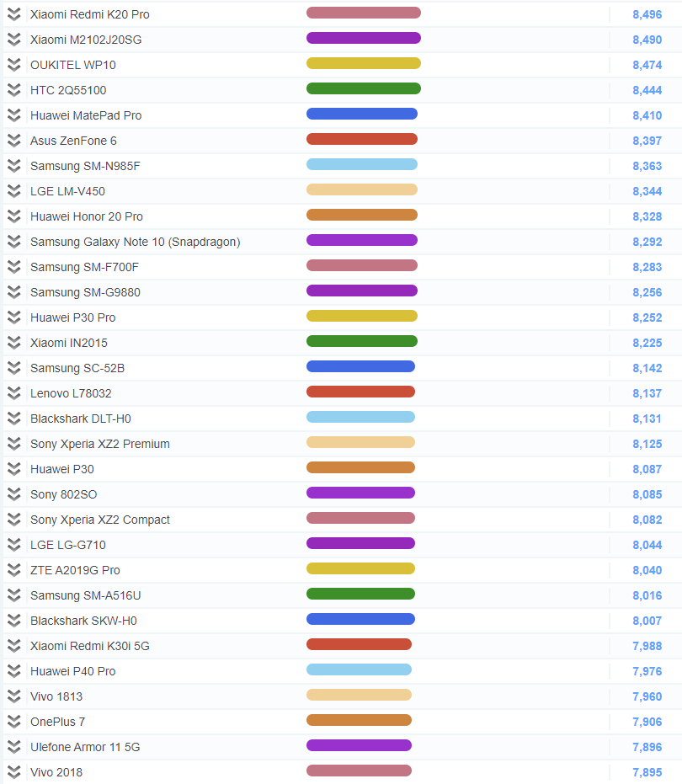682x784 pixels.
Task: Expand the Samsung SM-G9880 row chevron
Action: coord(14,292)
